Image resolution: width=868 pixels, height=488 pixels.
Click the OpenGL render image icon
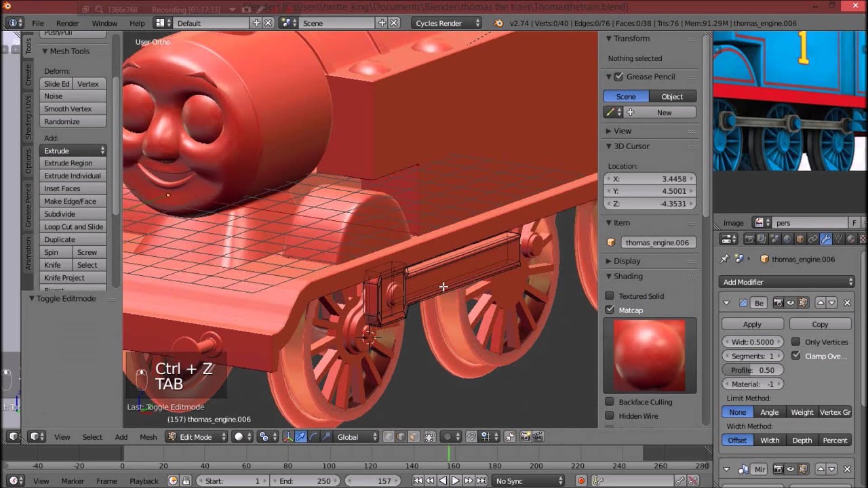pos(525,437)
